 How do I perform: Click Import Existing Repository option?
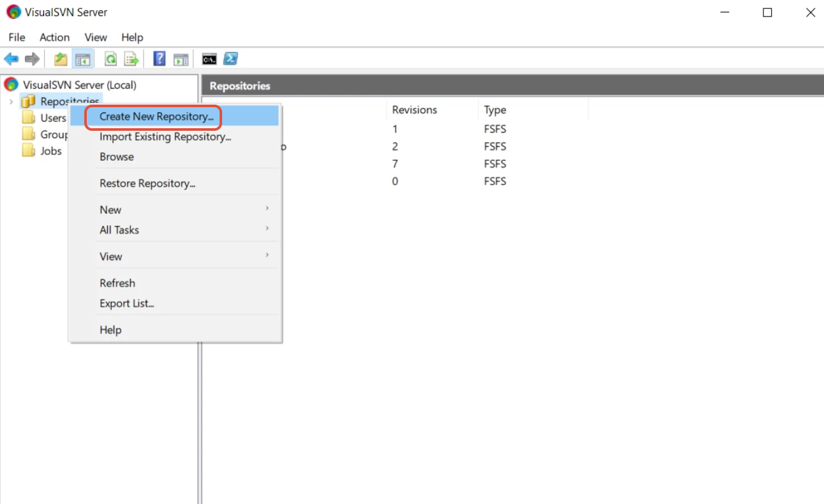[165, 137]
